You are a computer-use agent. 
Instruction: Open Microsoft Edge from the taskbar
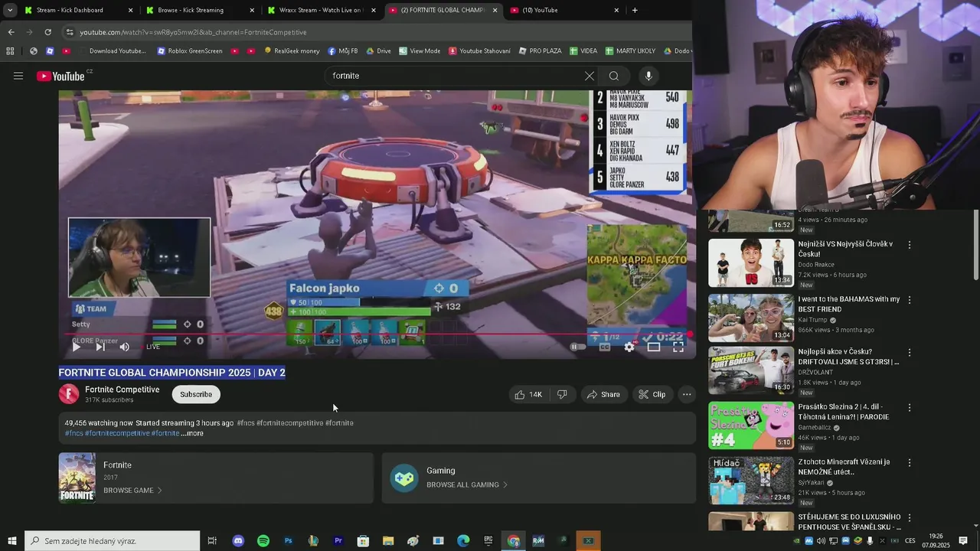[x=463, y=541]
